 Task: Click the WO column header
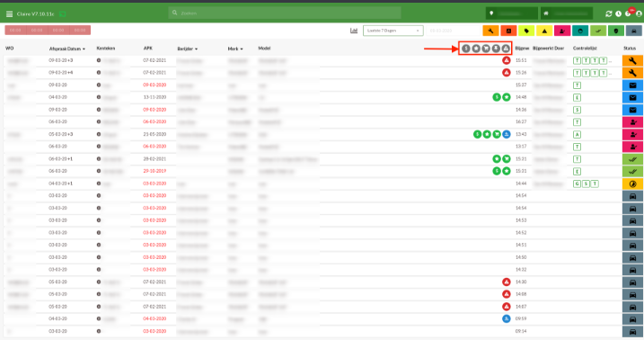[x=10, y=48]
